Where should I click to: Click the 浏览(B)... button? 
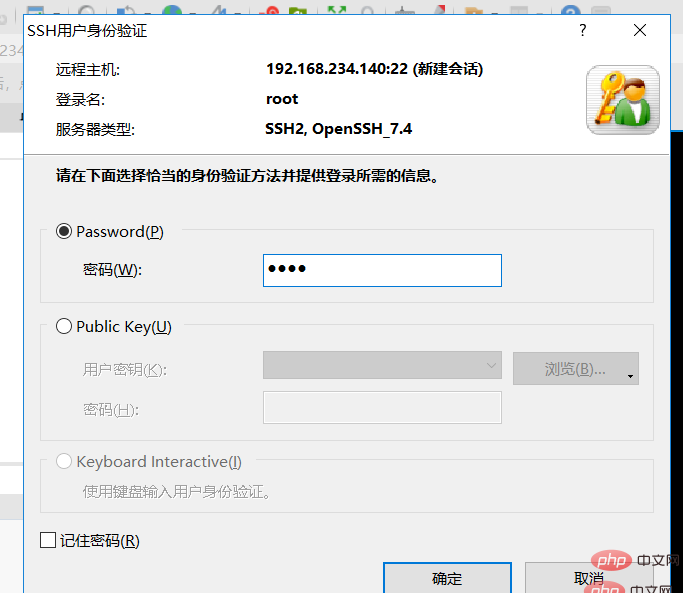pyautogui.click(x=575, y=368)
